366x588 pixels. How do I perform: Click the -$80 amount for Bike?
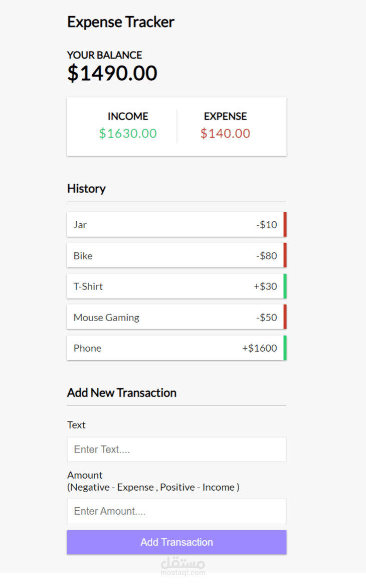click(x=267, y=256)
